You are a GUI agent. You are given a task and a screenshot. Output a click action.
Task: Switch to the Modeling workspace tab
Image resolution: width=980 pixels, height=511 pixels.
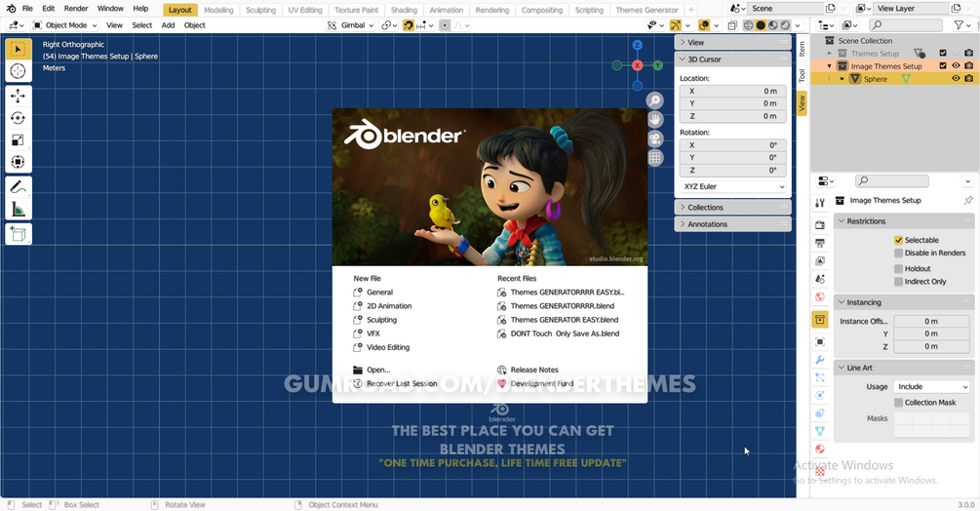[218, 10]
